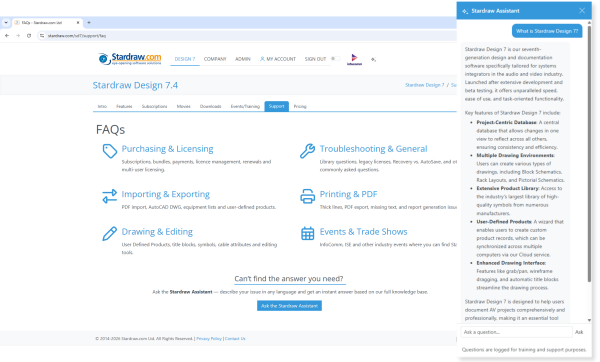Click the Stardraw Design 7 breadcrumb link
The image size is (600, 362).
click(425, 85)
